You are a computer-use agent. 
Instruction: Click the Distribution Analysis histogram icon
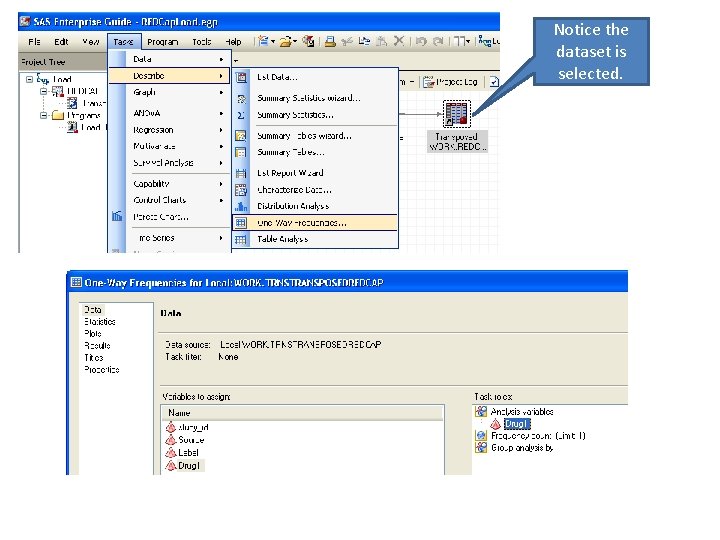pos(241,206)
